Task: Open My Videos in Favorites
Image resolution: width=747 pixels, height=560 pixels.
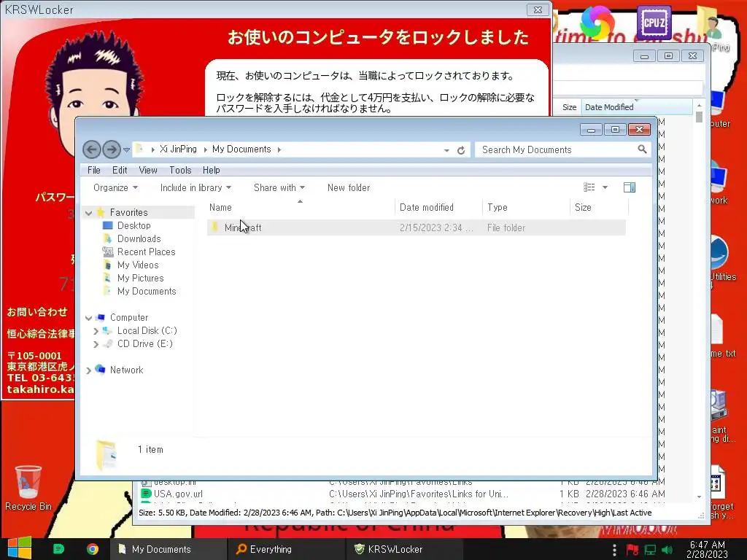Action: pos(138,265)
